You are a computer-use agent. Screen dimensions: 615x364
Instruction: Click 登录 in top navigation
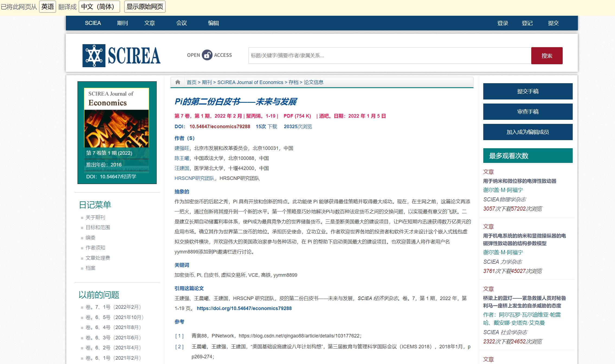[x=503, y=23]
